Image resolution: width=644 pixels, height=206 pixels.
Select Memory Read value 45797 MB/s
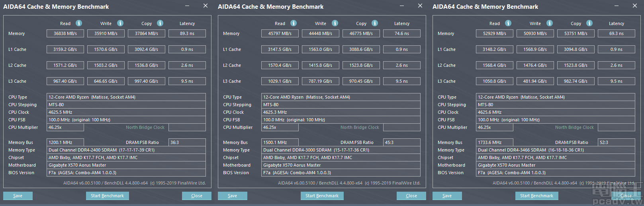click(x=280, y=33)
